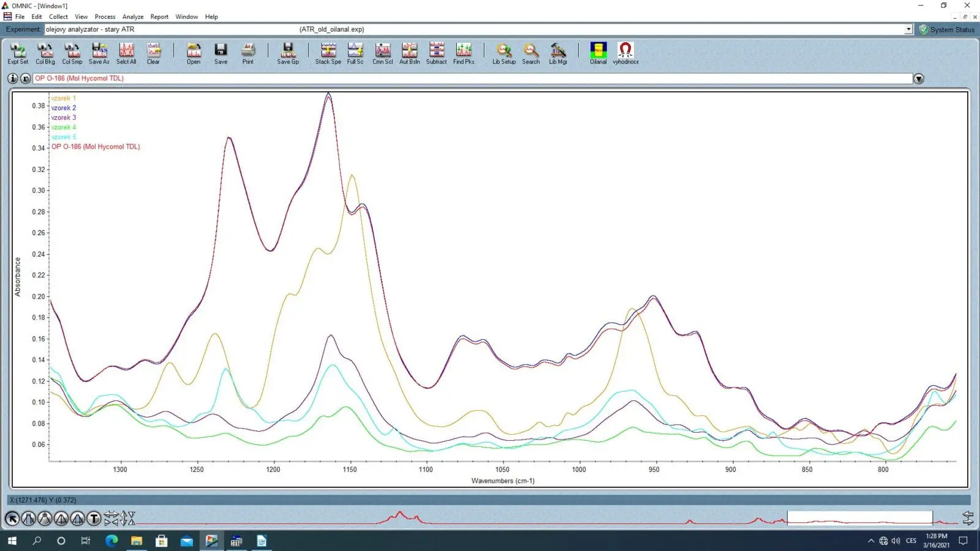Click the Stack Spe spectra icon
Image resolution: width=980 pixels, height=551 pixels.
tap(328, 53)
